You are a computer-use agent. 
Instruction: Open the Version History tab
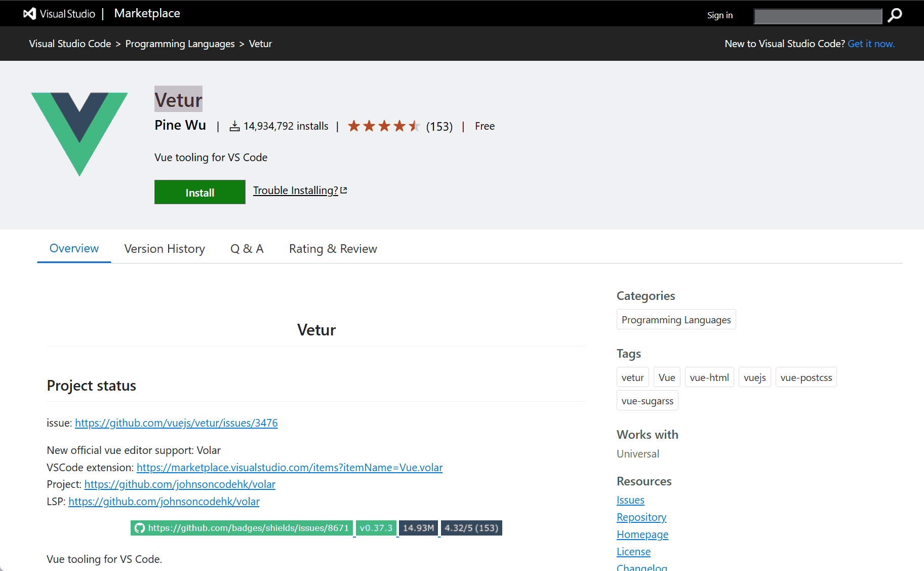[165, 249]
